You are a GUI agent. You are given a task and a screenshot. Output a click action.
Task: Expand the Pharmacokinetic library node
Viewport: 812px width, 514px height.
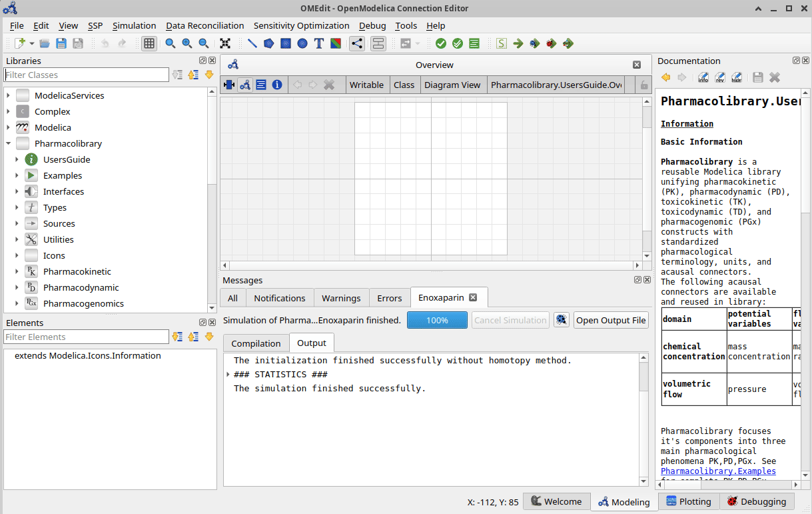coord(17,271)
